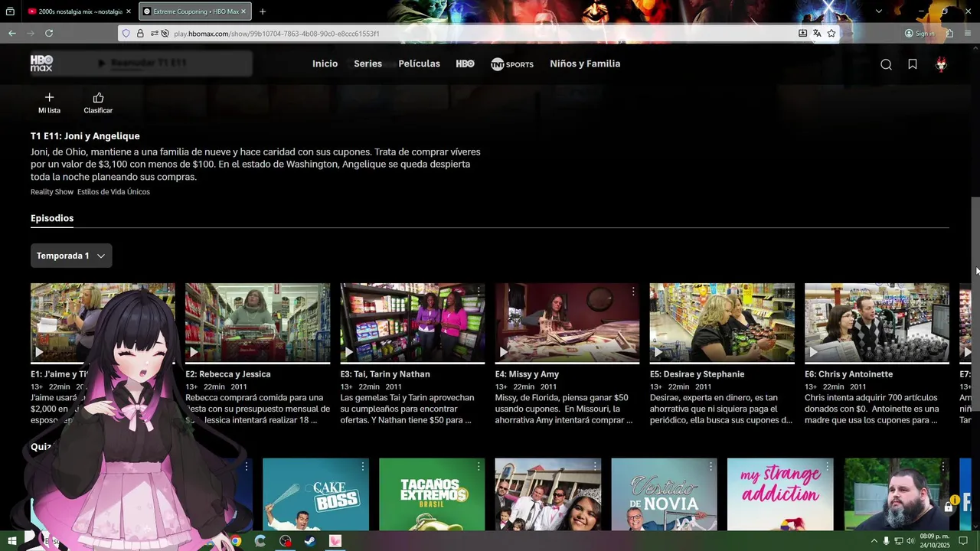The image size is (980, 551).
Task: Open Películas in navigation
Action: coord(419,64)
